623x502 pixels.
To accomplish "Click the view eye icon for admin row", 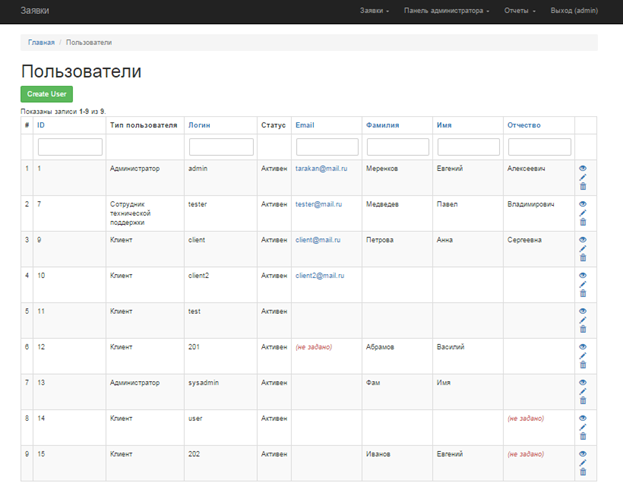I will [583, 168].
